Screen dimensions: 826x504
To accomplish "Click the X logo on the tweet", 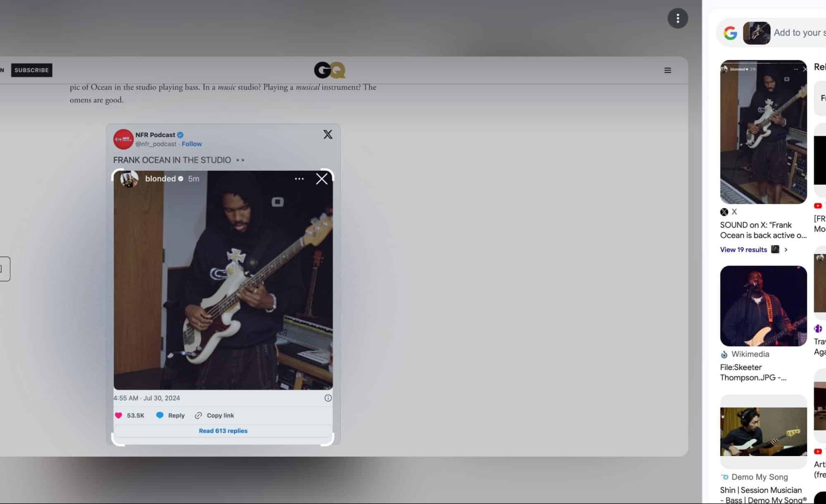I will 328,134.
